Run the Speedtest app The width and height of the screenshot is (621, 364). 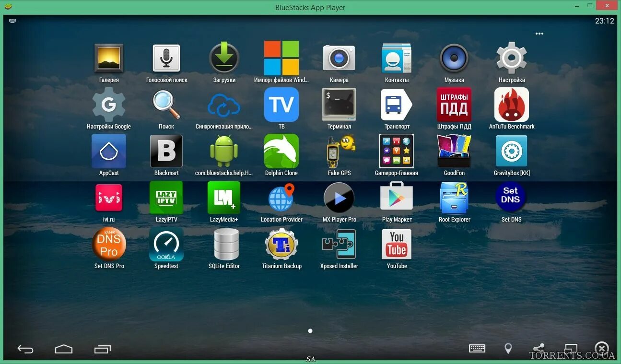pyautogui.click(x=166, y=244)
